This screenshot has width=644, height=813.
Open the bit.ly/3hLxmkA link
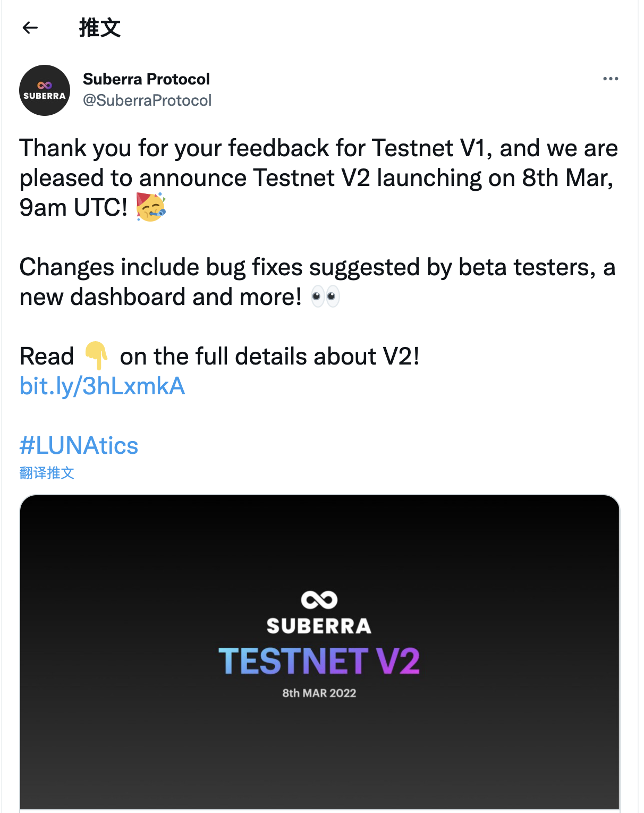[x=102, y=386]
